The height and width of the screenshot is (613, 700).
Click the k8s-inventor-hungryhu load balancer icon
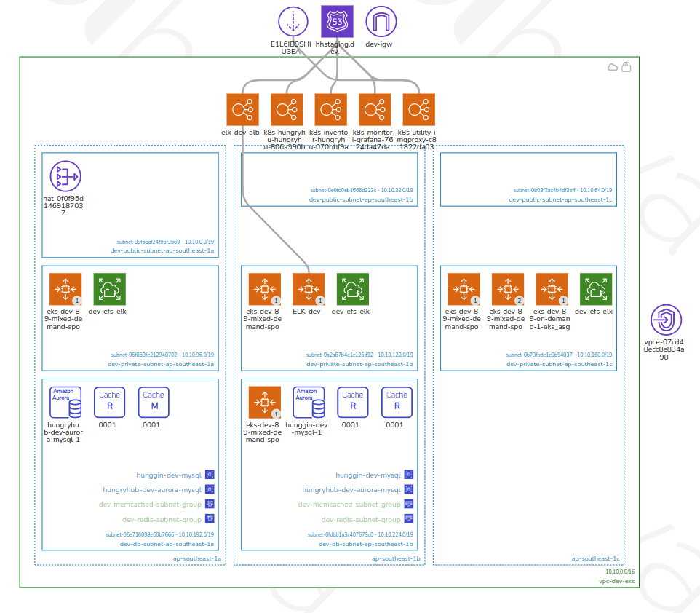pyautogui.click(x=330, y=109)
